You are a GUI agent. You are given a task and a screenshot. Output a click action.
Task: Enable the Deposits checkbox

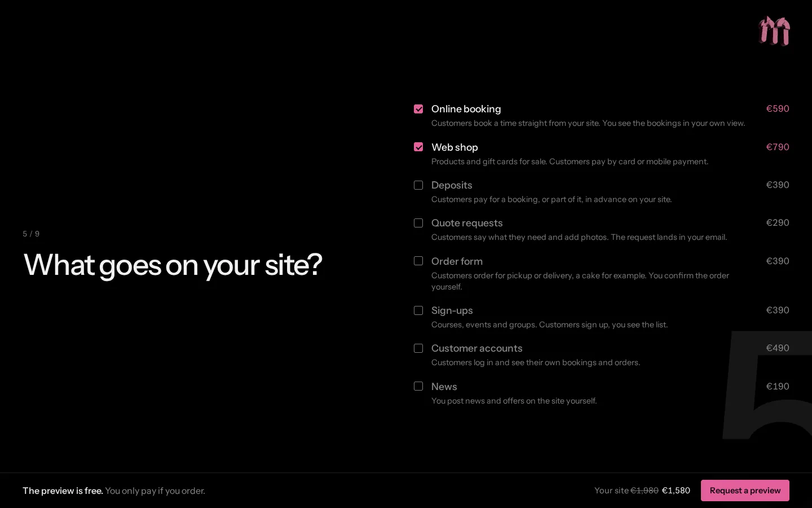coord(418,185)
